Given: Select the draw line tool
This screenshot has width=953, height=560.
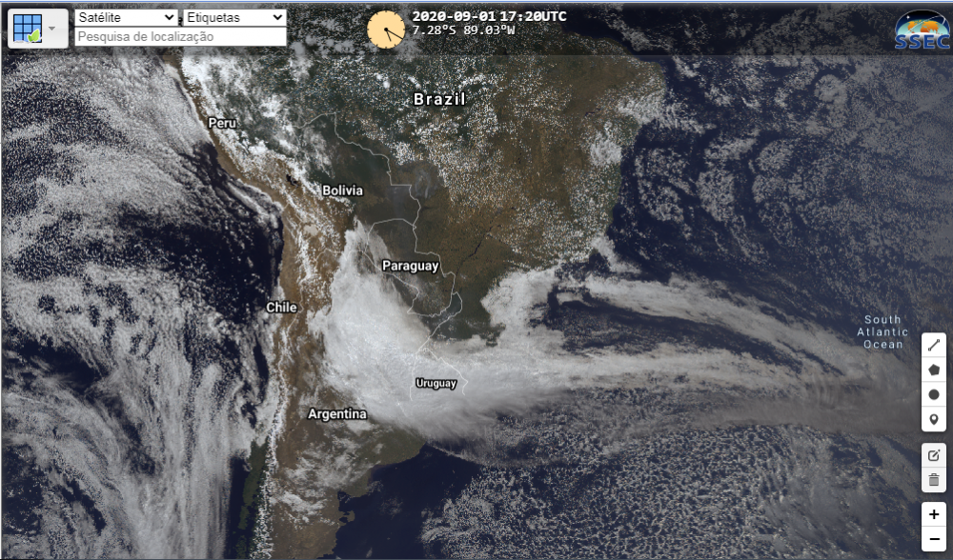Looking at the screenshot, I should click(x=934, y=345).
